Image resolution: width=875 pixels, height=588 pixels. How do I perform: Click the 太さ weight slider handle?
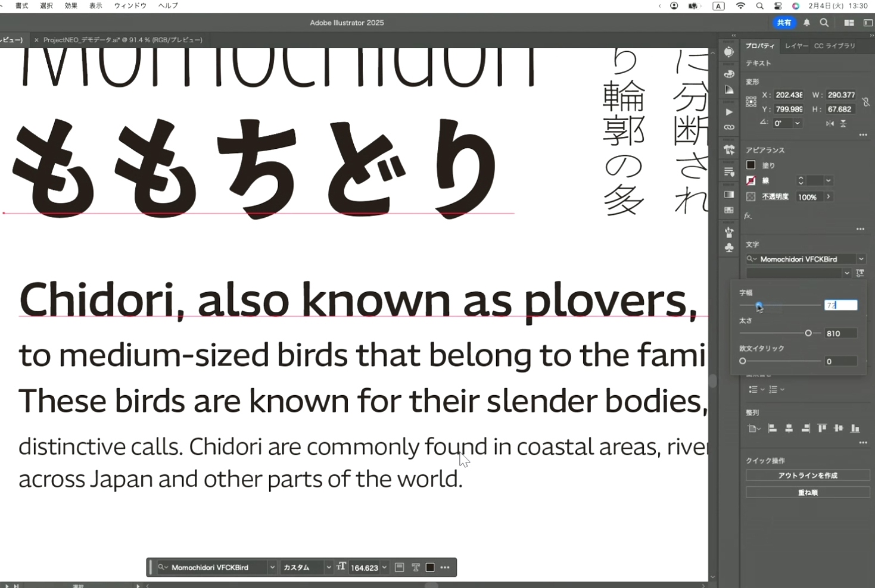pyautogui.click(x=808, y=333)
